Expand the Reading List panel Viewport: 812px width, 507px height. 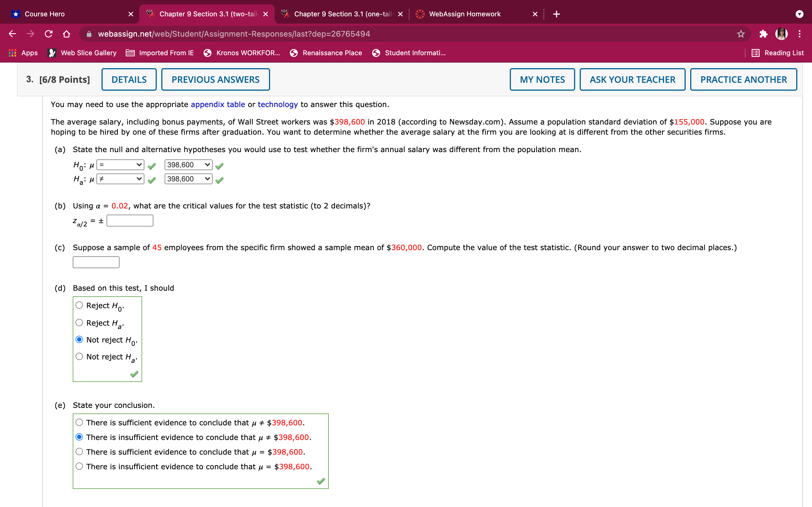pyautogui.click(x=777, y=53)
